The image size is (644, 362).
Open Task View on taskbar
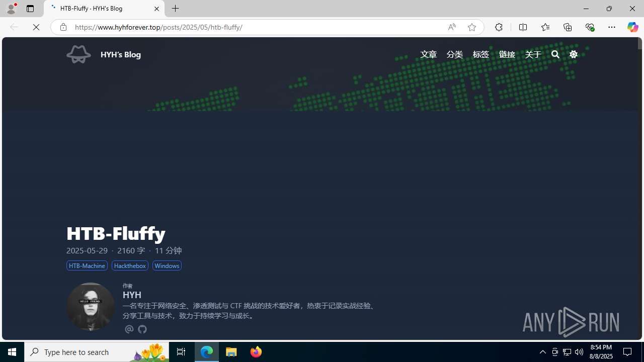181,352
